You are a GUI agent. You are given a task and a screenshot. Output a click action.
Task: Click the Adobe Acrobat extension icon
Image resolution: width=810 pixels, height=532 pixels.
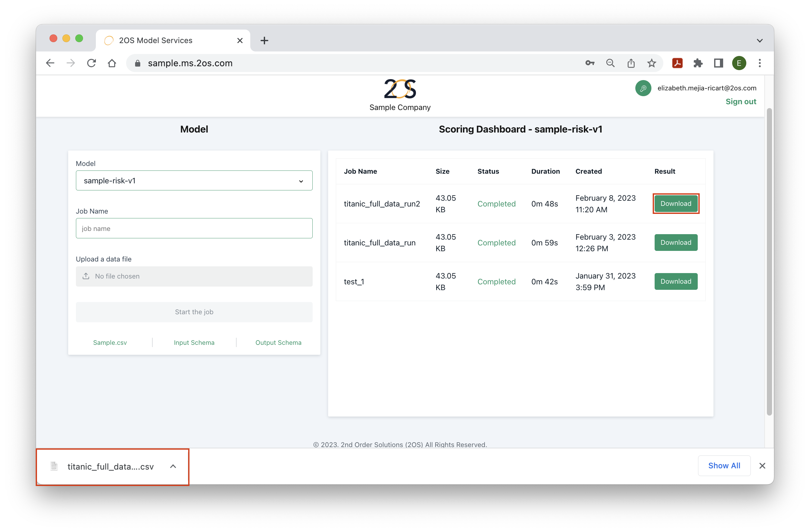tap(677, 63)
